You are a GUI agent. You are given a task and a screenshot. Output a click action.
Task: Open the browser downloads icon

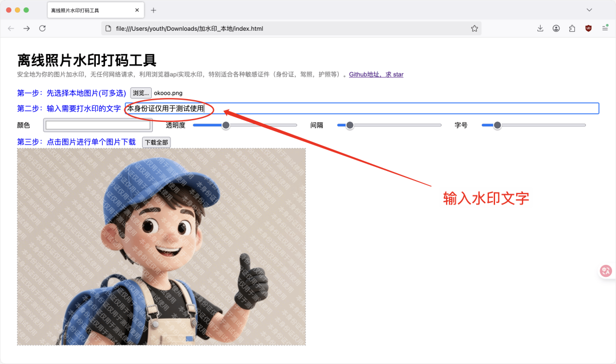[540, 27]
